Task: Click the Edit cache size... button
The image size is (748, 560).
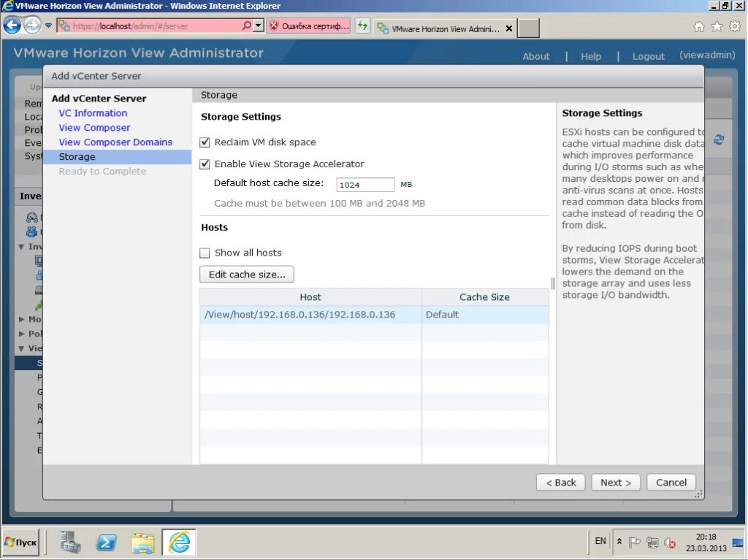Action: pos(247,275)
